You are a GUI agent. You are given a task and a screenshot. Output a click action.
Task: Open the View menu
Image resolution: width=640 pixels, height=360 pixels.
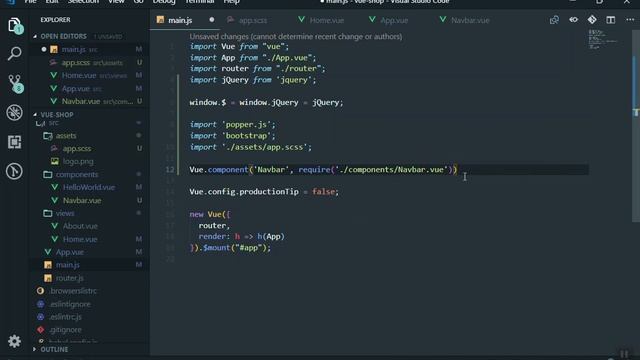pyautogui.click(x=116, y=2)
